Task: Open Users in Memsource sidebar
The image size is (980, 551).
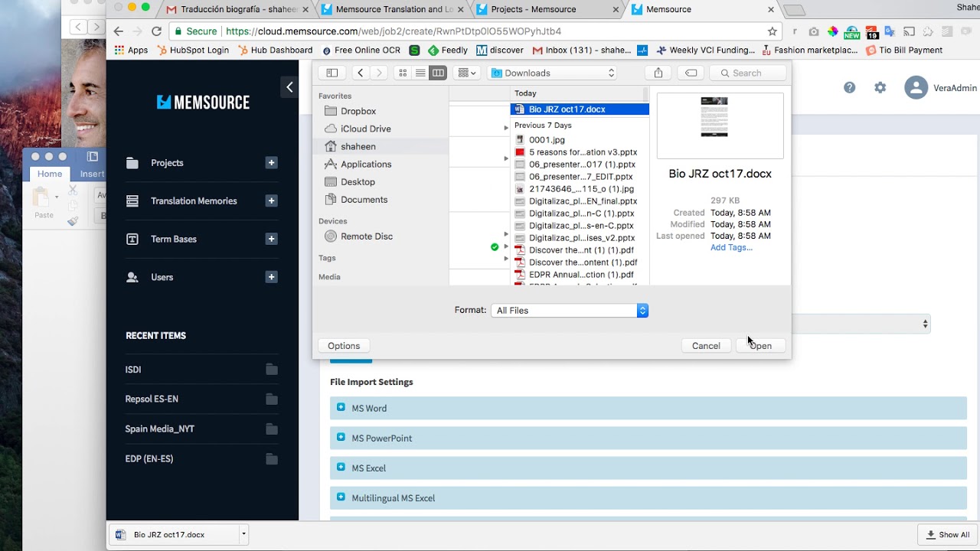Action: pyautogui.click(x=162, y=277)
